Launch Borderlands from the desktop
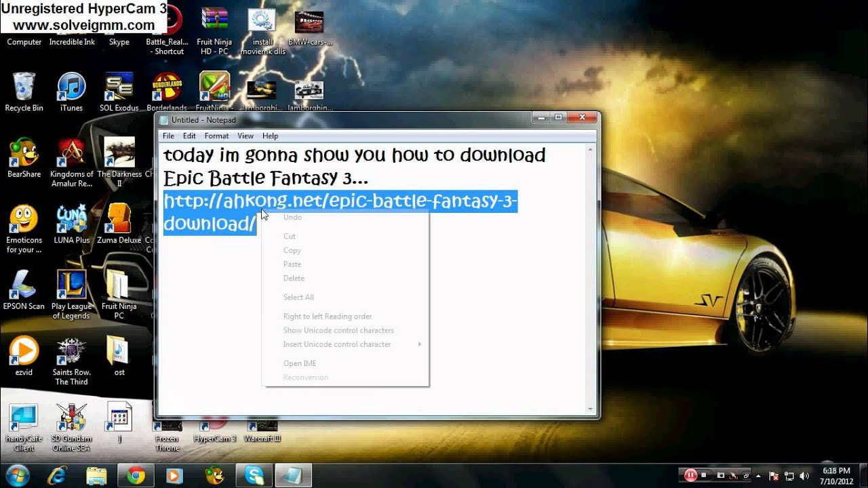This screenshot has height=488, width=868. [x=167, y=92]
